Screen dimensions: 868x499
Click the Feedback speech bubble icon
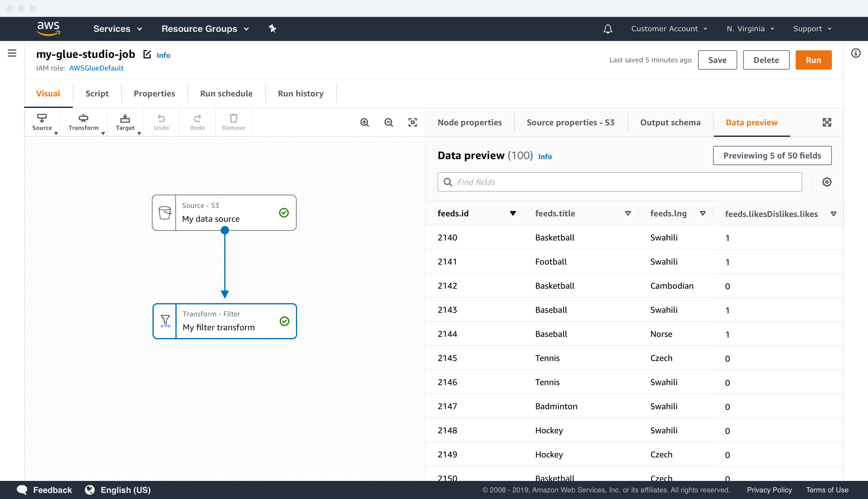coord(22,490)
